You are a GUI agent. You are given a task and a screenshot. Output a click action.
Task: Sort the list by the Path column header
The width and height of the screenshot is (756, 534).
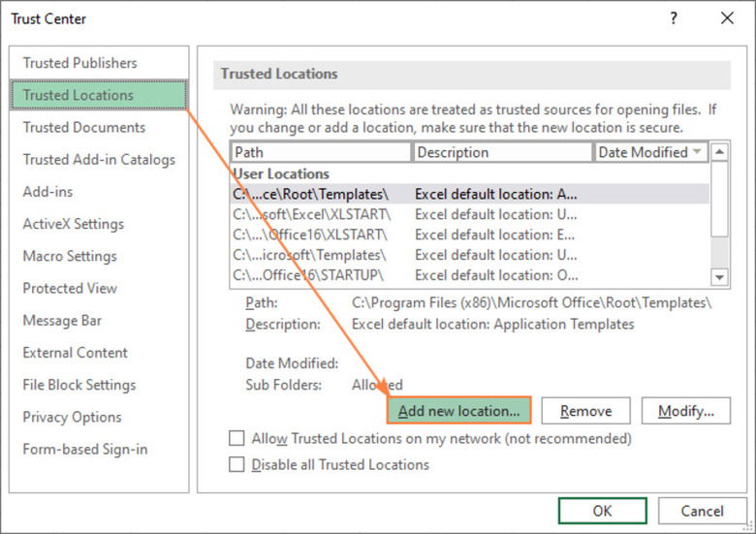tap(321, 152)
